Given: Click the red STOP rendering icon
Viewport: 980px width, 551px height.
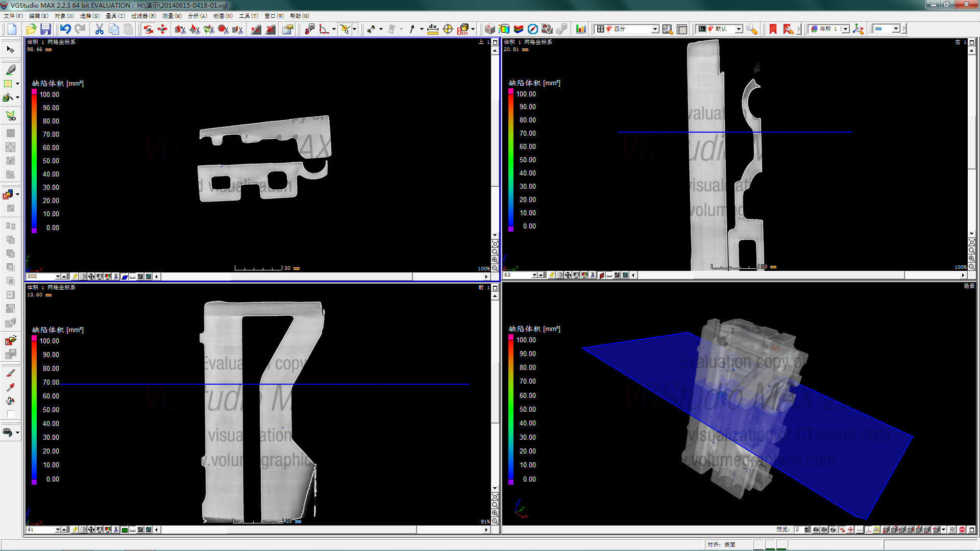Looking at the screenshot, I should 962,530.
